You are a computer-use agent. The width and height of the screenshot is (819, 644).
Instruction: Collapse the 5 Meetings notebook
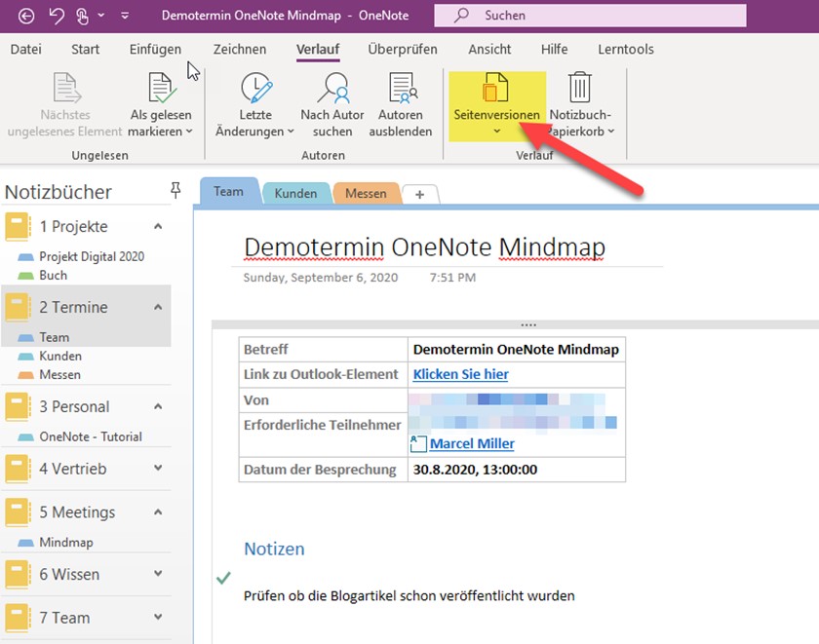tap(158, 511)
